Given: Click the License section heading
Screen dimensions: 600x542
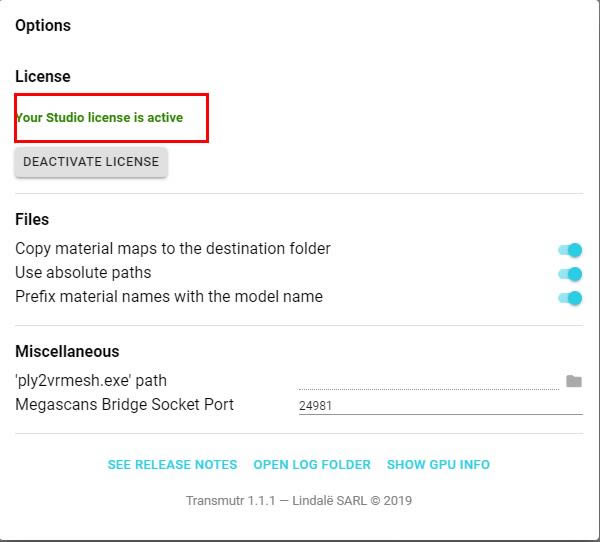Looking at the screenshot, I should [x=43, y=77].
